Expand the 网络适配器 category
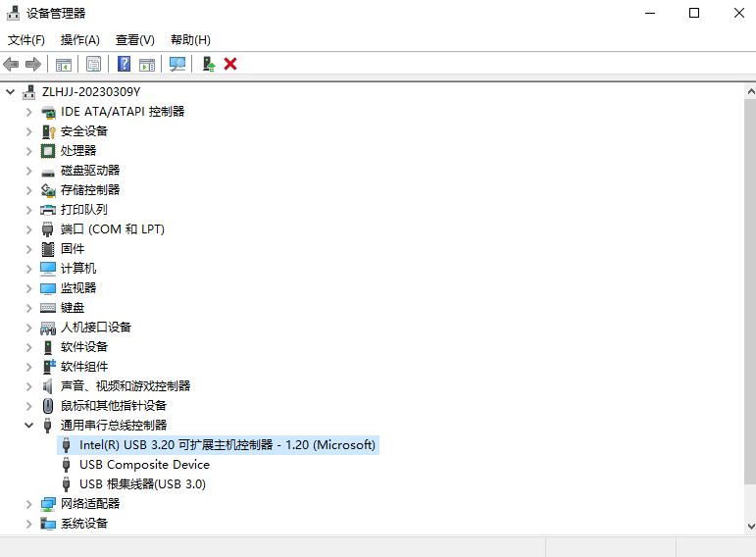756x557 pixels. 29,504
